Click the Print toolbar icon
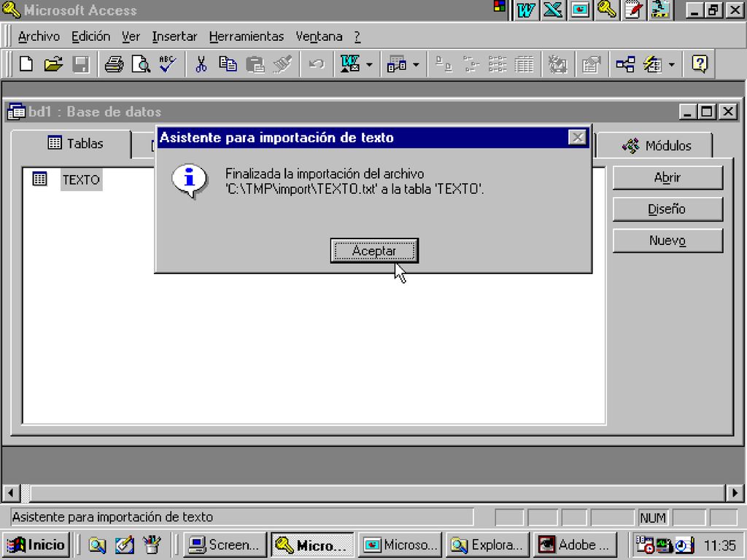This screenshot has height=560, width=747. tap(114, 64)
